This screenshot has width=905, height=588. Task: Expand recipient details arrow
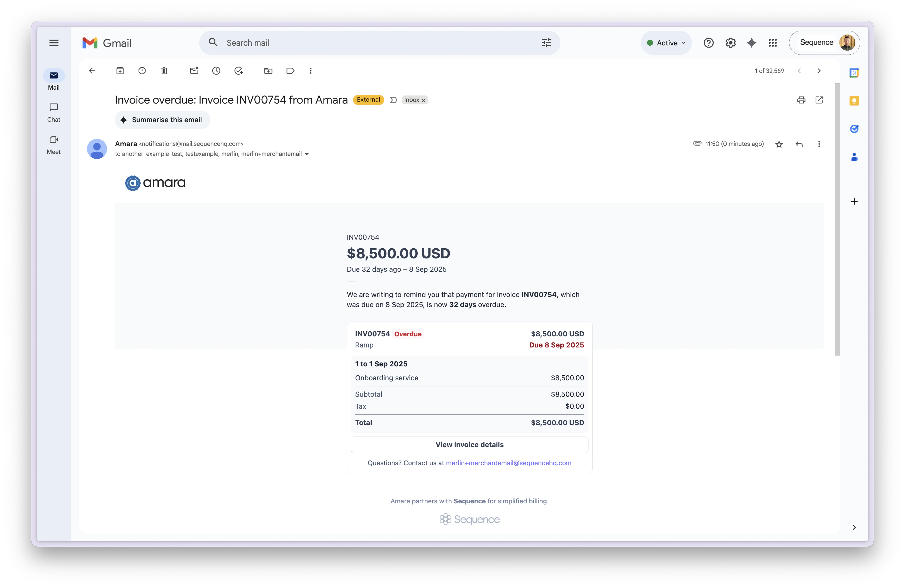pyautogui.click(x=307, y=154)
